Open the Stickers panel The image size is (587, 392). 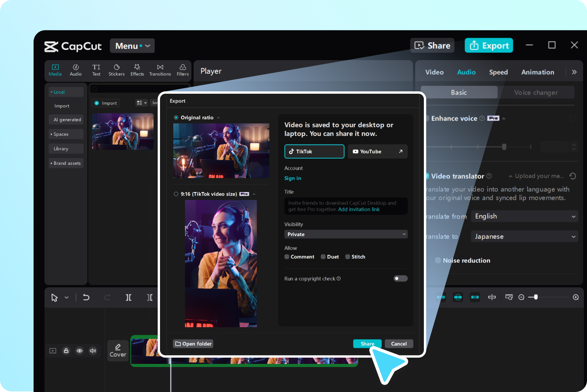coord(116,70)
